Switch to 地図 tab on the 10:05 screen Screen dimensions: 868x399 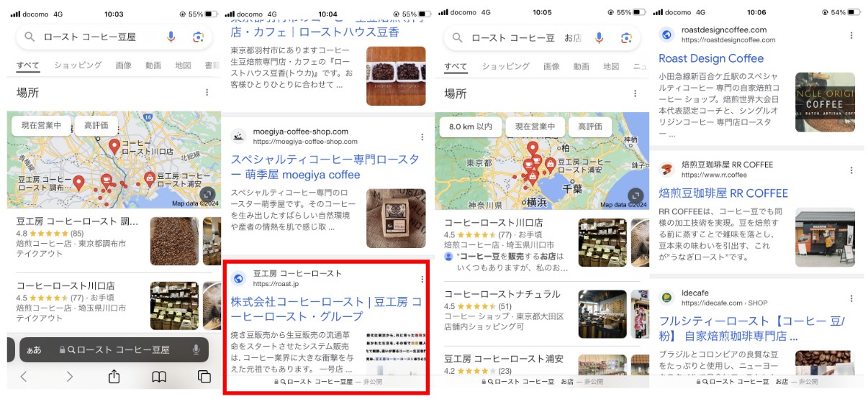click(x=611, y=66)
